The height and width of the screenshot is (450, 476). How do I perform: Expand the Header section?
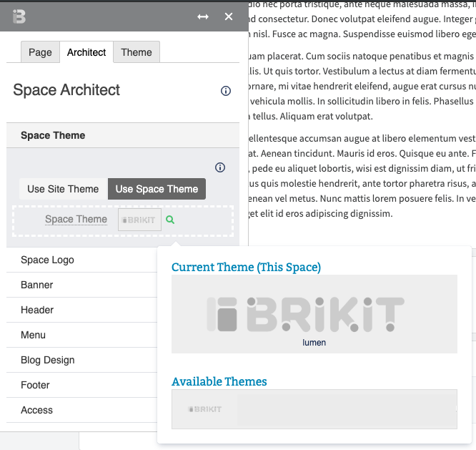(x=82, y=310)
